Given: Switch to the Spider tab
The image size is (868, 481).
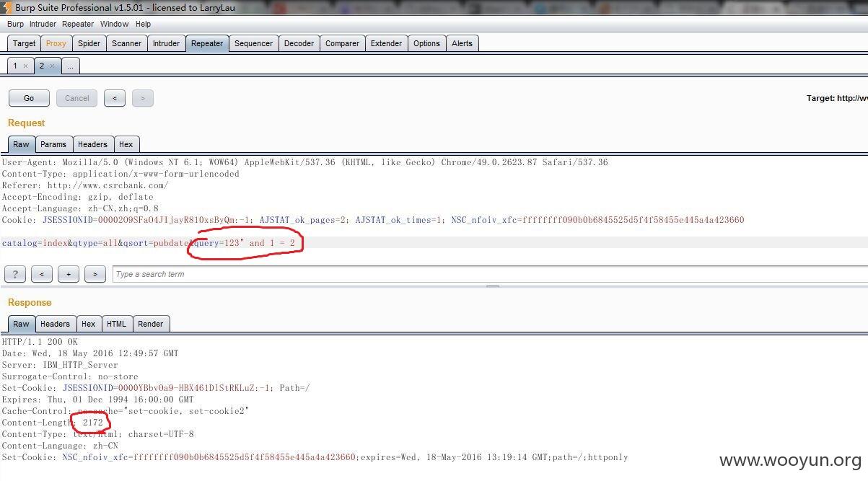Looking at the screenshot, I should click(x=89, y=43).
